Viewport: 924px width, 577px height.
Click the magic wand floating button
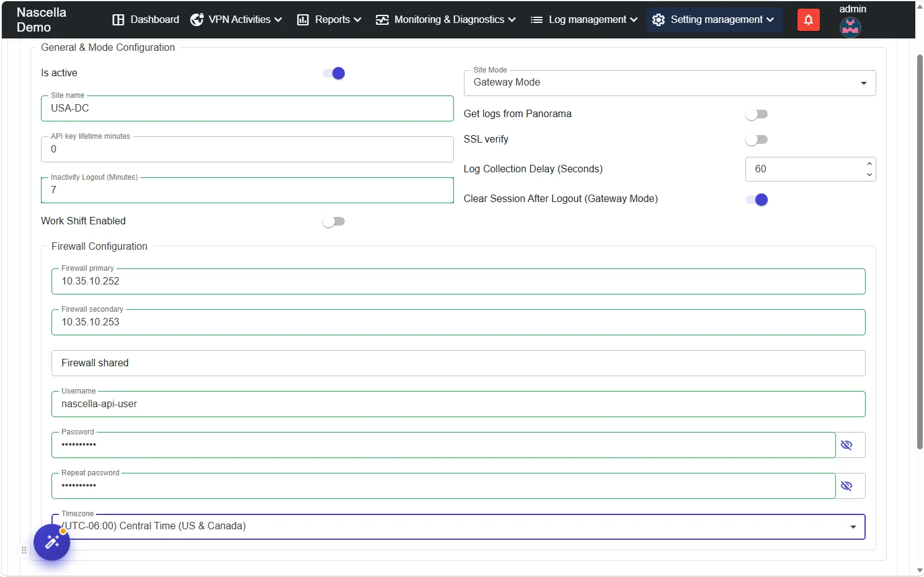tap(52, 542)
